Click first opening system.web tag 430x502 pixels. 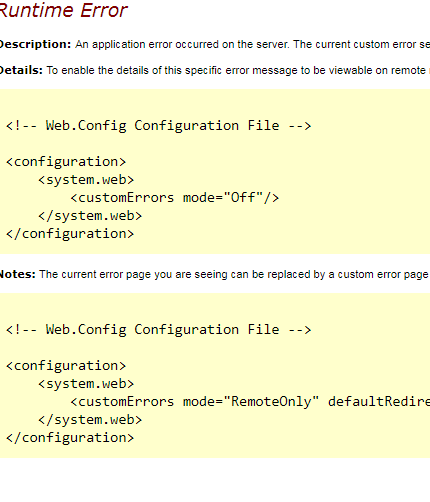pos(86,180)
